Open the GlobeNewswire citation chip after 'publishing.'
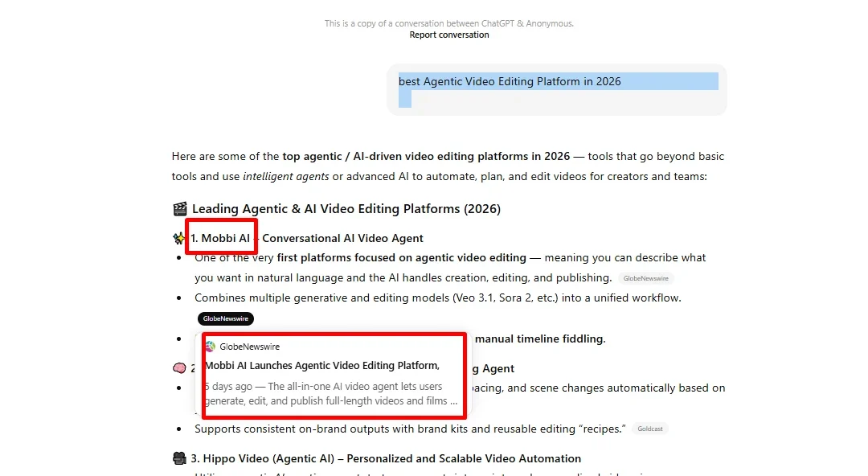Viewport: 868px width, 476px height. 645,278
